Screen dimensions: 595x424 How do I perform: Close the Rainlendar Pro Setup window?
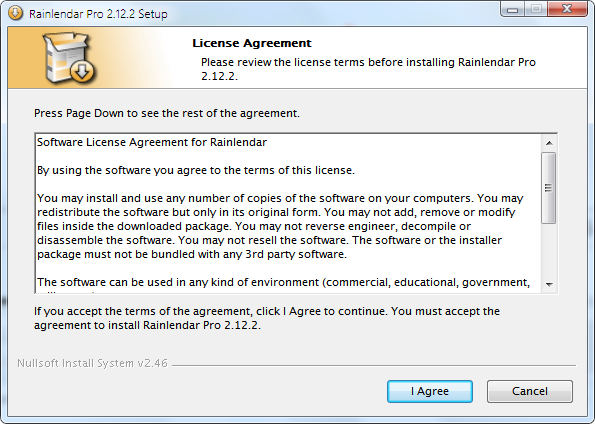[567, 9]
